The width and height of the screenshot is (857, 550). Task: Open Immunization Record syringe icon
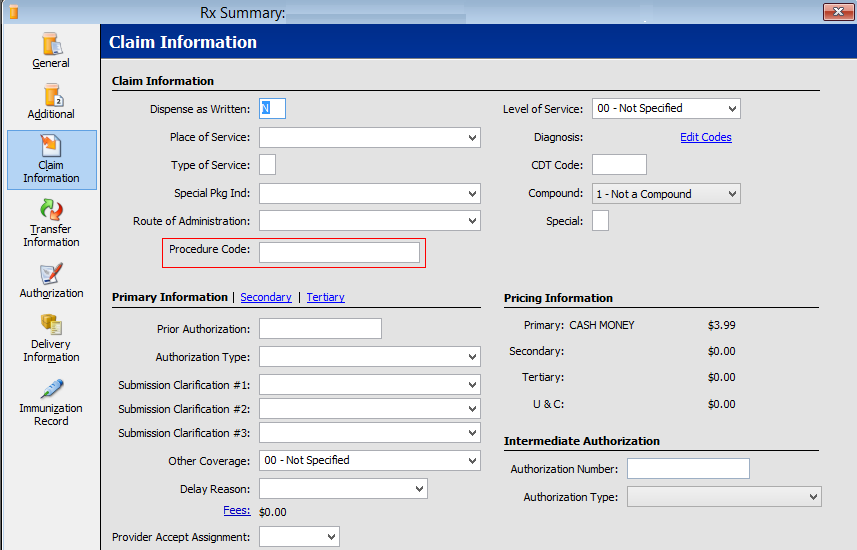(52, 389)
